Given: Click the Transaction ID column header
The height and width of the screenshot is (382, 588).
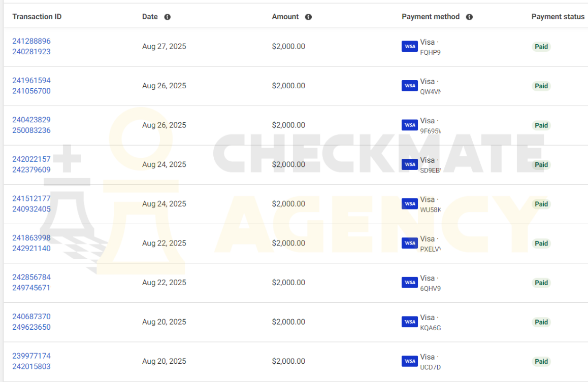Looking at the screenshot, I should pos(37,17).
